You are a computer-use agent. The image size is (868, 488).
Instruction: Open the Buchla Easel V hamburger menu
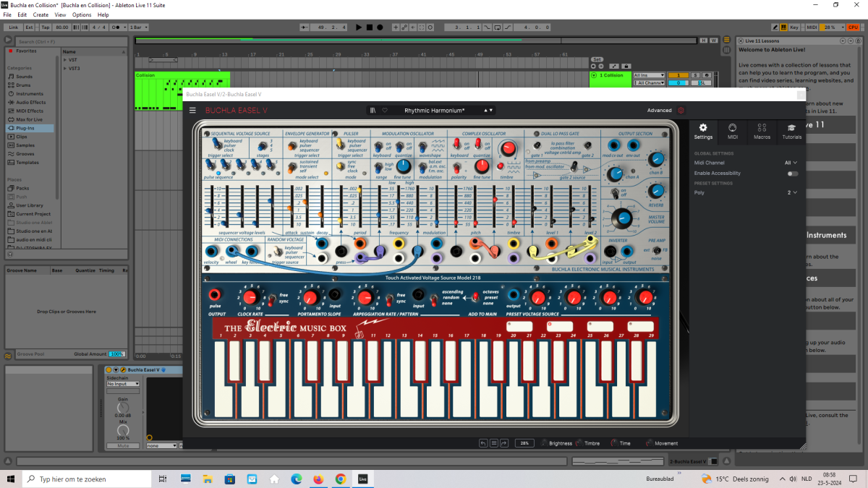tap(192, 111)
